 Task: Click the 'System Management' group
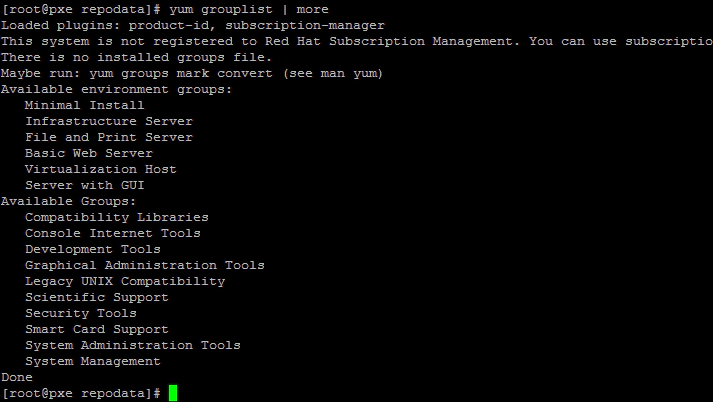click(93, 361)
